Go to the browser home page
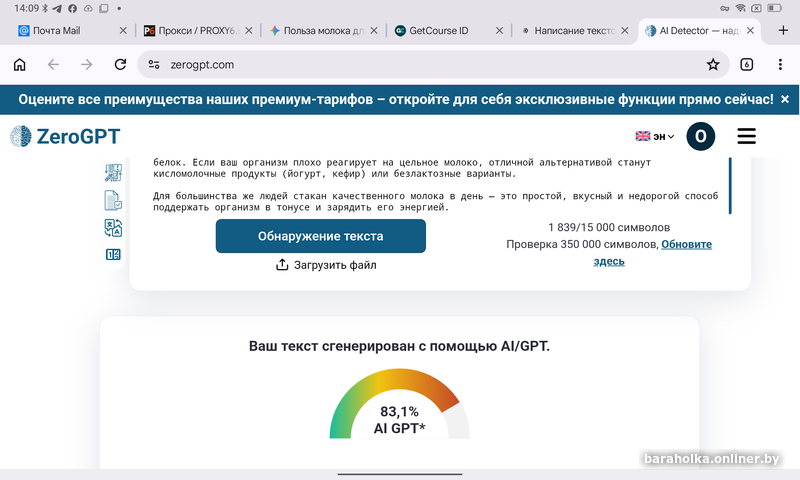800x480 pixels. [x=19, y=65]
